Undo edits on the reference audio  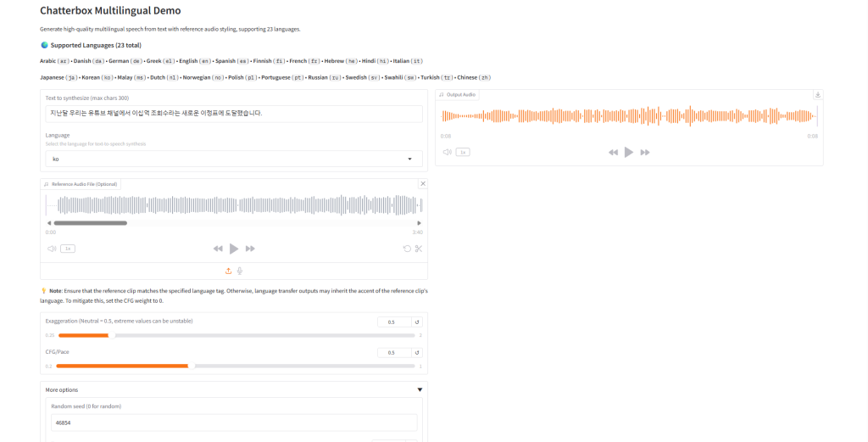point(406,249)
